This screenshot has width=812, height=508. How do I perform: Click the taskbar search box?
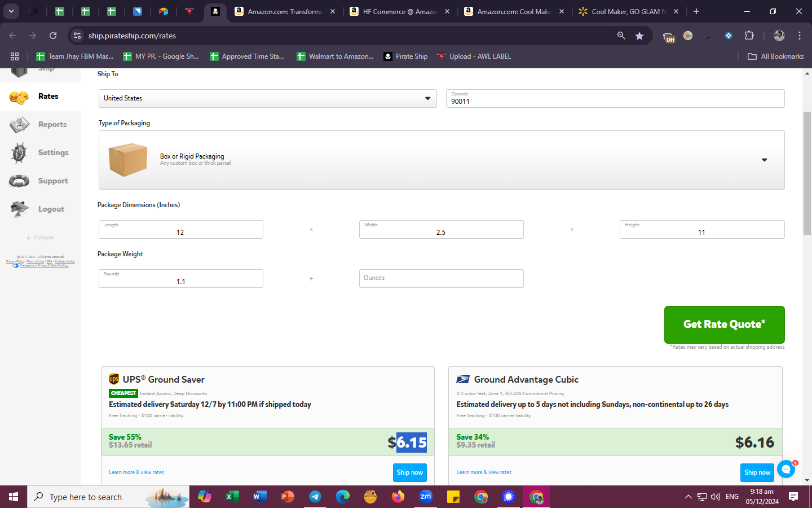coord(108,497)
